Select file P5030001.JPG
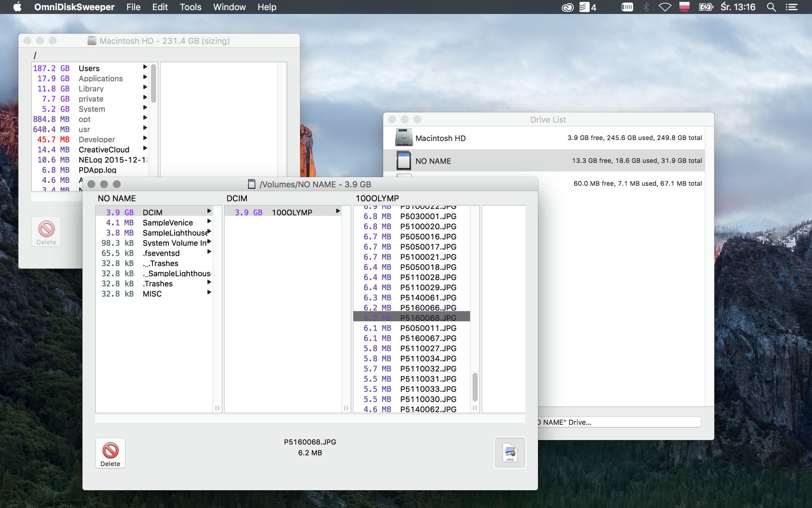The height and width of the screenshot is (508, 812). point(412,216)
